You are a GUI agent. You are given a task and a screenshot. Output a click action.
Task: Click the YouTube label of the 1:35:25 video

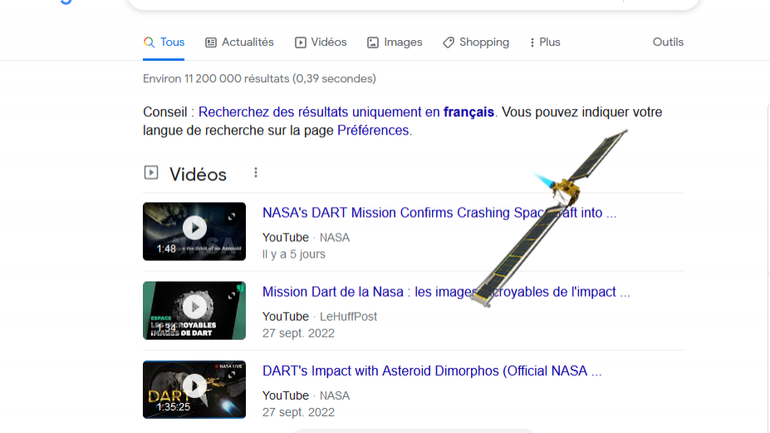pos(285,396)
